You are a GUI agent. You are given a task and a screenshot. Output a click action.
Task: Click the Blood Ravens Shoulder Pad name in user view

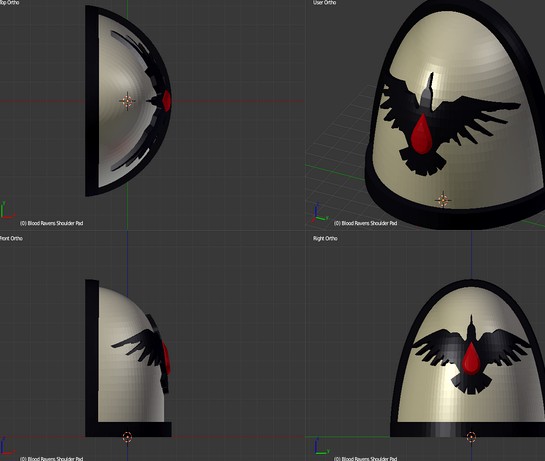point(365,223)
